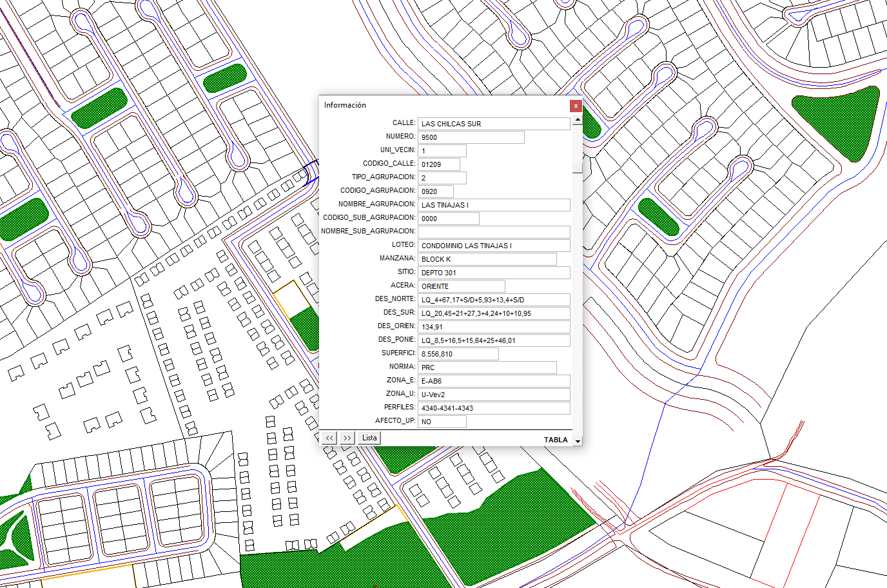Focus the ACERA field showing ORIENTE
The width and height of the screenshot is (887, 588).
461,286
